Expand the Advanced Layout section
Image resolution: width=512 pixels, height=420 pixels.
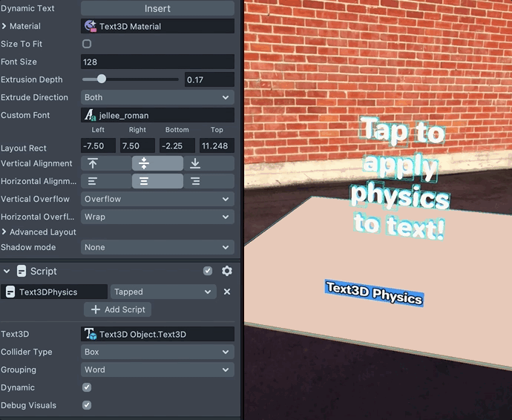coord(4,232)
